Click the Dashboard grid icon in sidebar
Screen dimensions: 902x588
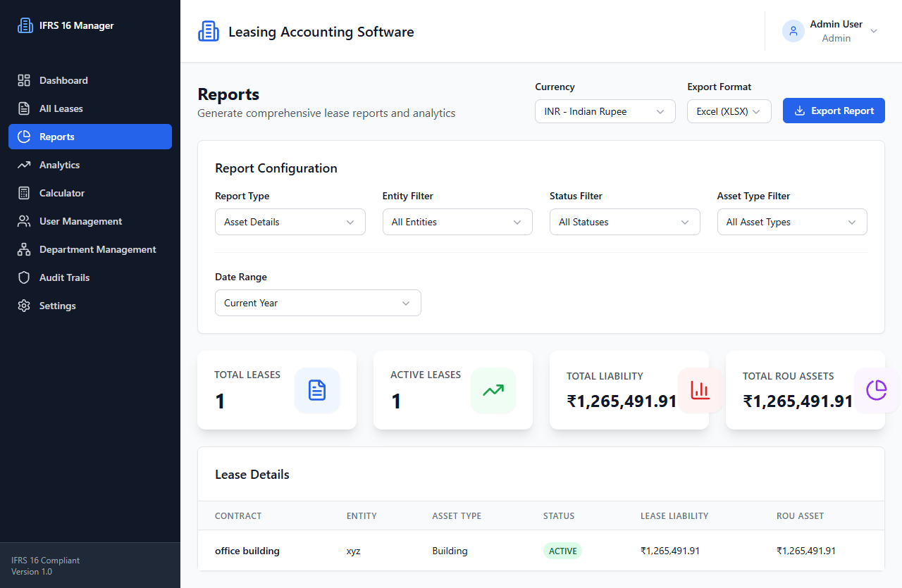click(24, 80)
